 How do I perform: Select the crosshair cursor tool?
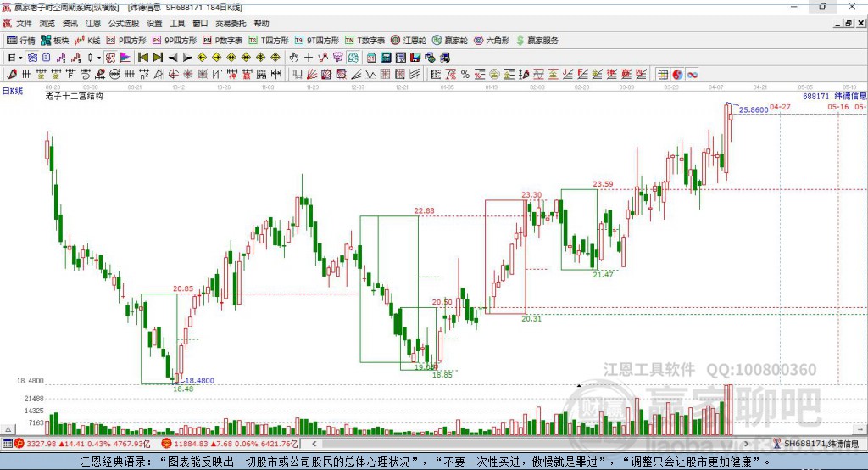309,58
